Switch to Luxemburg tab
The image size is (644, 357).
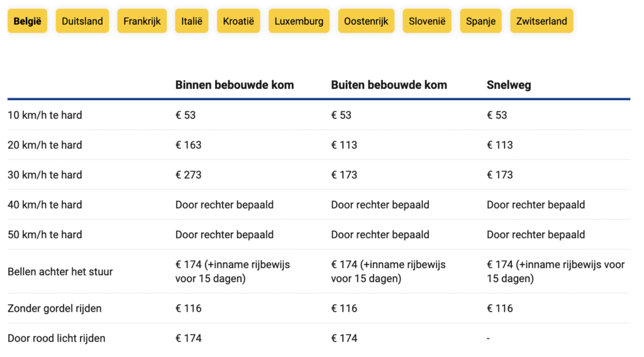coord(299,21)
